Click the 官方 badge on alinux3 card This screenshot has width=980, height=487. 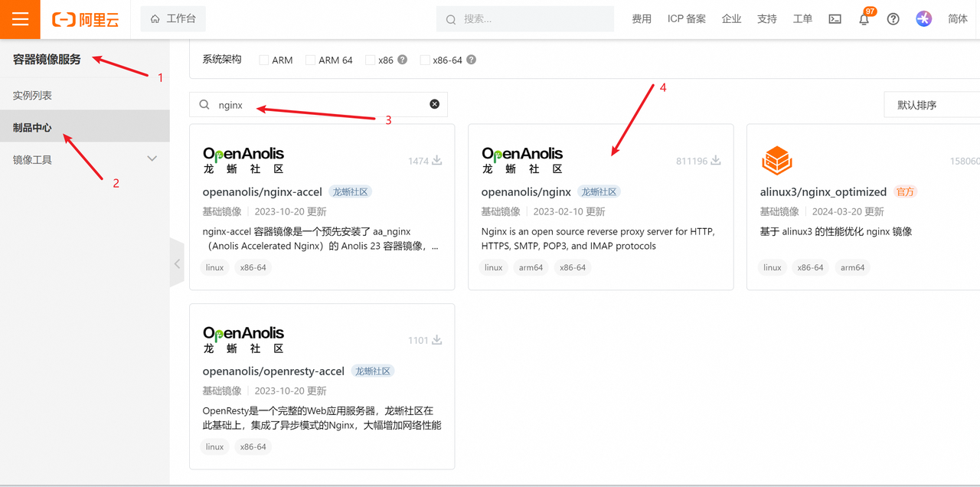pyautogui.click(x=905, y=192)
